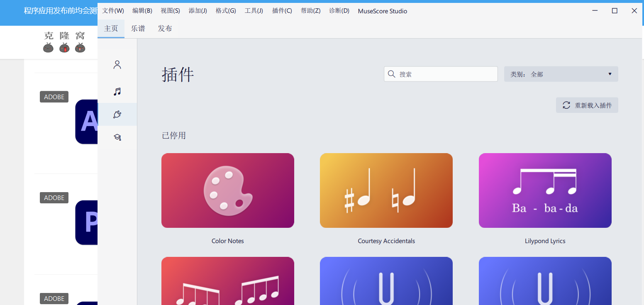
Task: Open the account page from the person icon
Action: coord(117,65)
